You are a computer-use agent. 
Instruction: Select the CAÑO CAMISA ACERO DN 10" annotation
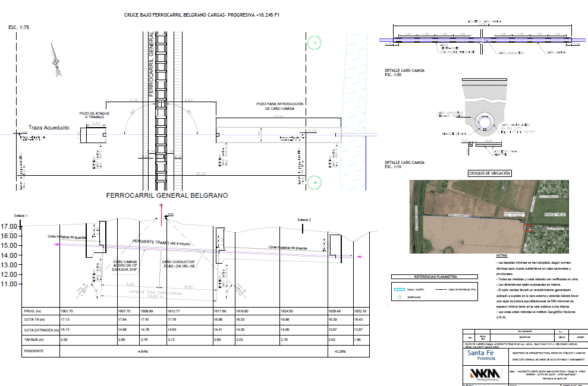pos(125,265)
